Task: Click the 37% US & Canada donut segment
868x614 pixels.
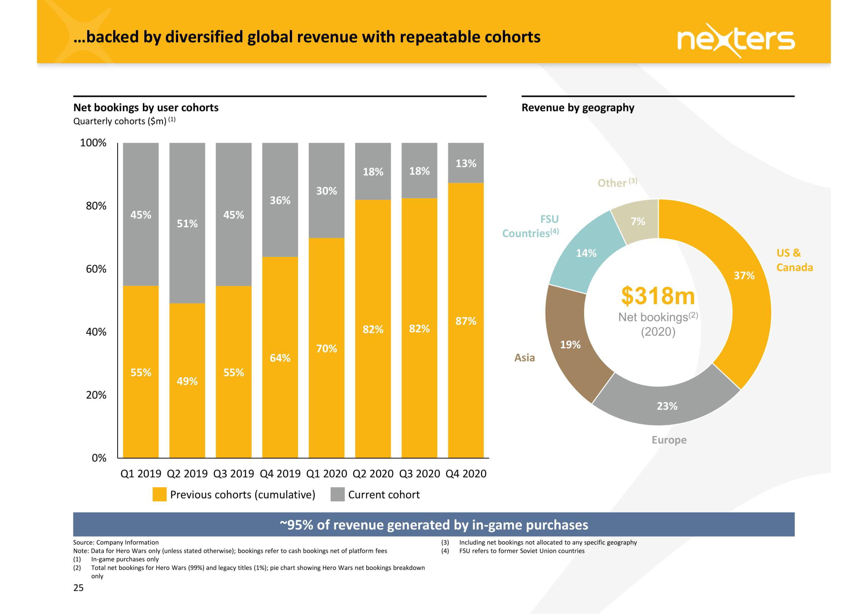Action: [744, 276]
